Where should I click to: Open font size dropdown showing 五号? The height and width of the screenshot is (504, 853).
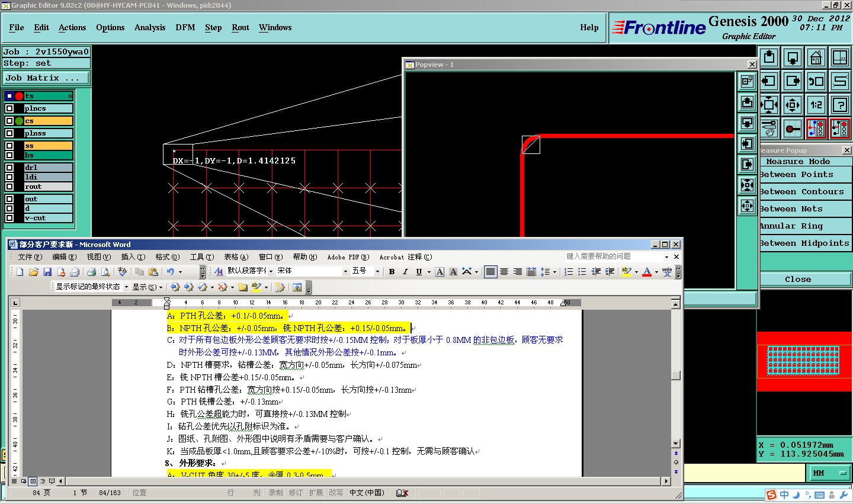click(377, 271)
